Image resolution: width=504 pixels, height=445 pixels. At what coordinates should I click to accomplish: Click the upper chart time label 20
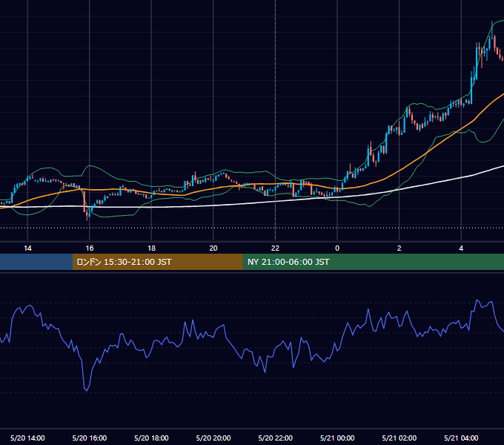coord(213,248)
